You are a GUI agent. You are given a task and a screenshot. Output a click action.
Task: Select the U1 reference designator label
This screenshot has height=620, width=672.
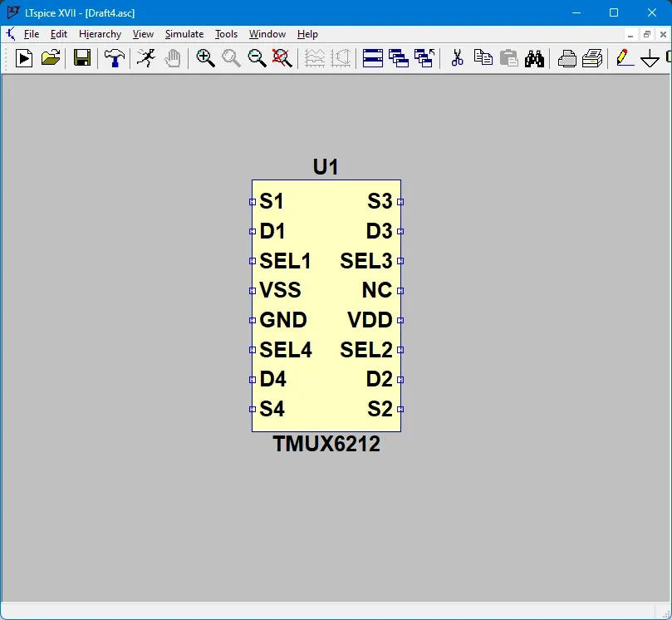[326, 167]
